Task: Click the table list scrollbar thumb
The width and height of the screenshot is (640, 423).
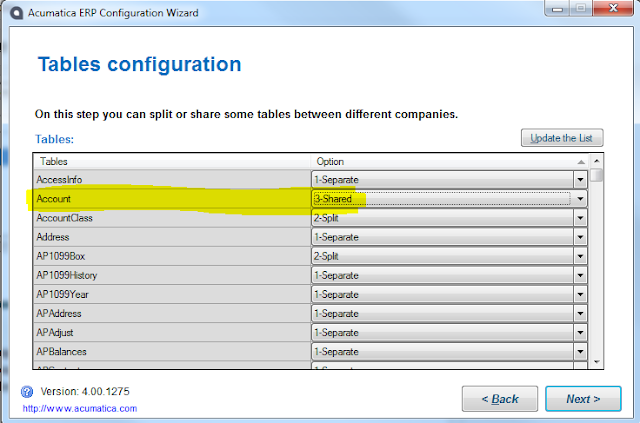Action: (596, 175)
